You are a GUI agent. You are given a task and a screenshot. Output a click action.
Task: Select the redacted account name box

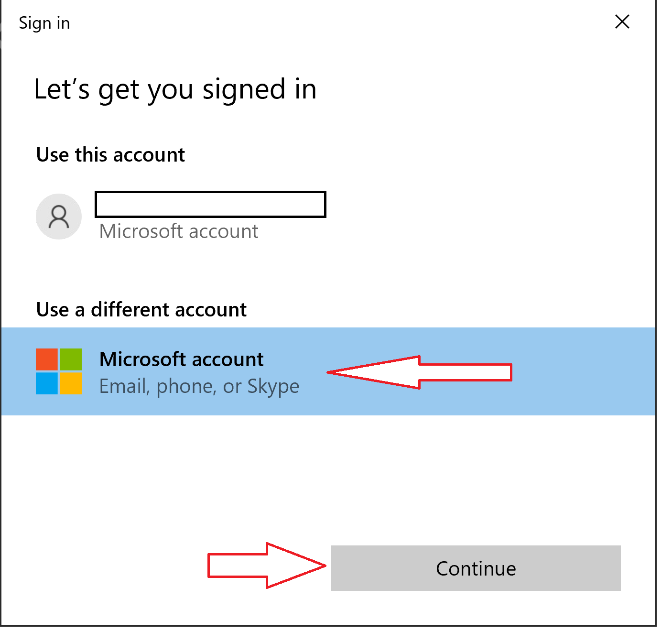click(x=210, y=204)
